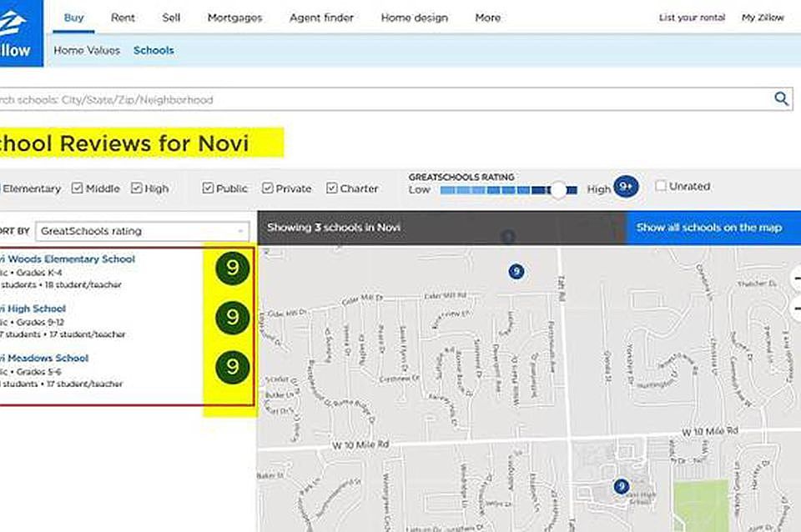This screenshot has width=801, height=532.
Task: Open the Novi High School link
Action: (33, 309)
